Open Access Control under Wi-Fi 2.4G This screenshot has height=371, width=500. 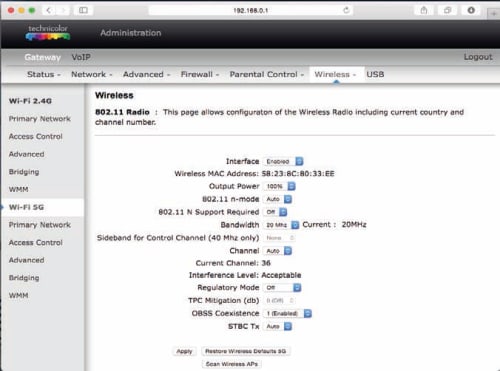pos(36,136)
